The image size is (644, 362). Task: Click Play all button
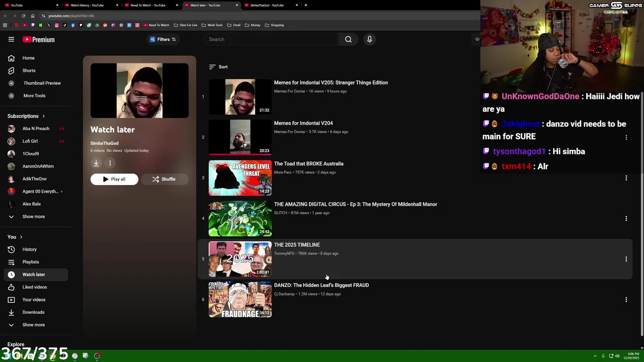click(114, 179)
